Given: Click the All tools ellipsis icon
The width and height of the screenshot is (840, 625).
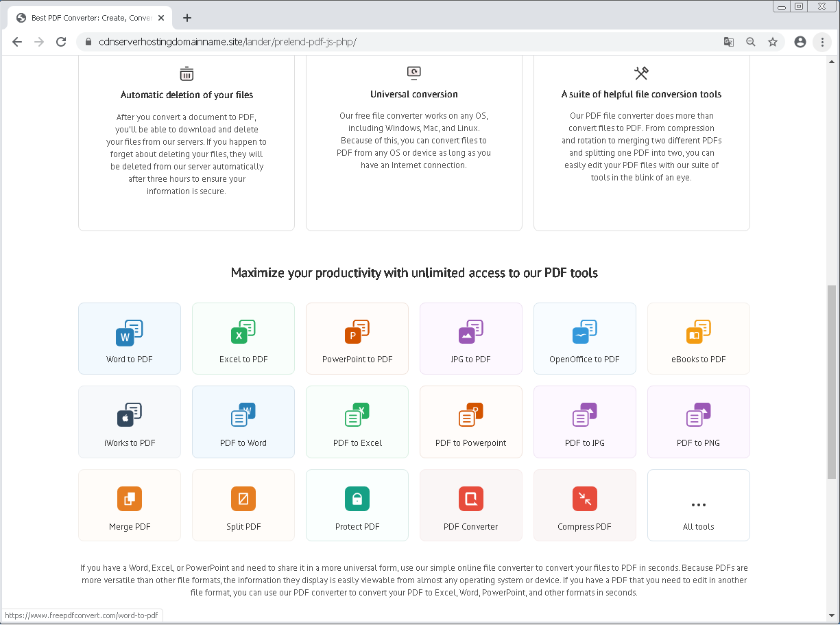Looking at the screenshot, I should pyautogui.click(x=699, y=505).
